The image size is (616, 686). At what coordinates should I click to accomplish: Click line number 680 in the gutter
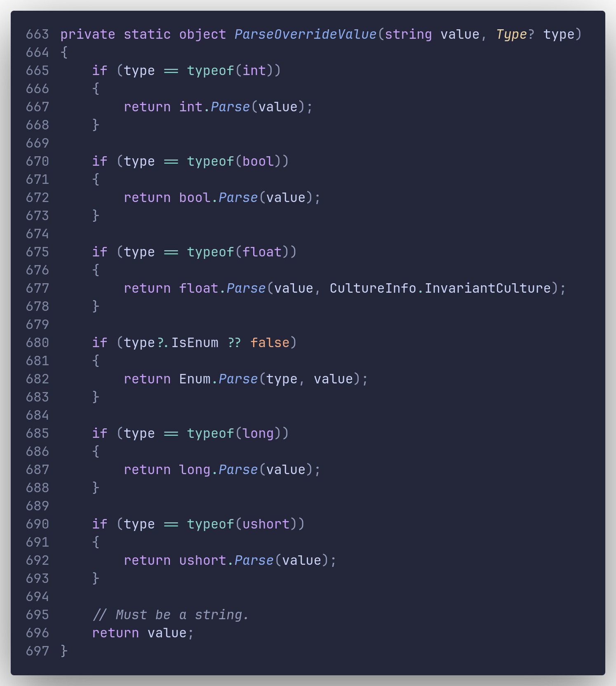pos(37,343)
